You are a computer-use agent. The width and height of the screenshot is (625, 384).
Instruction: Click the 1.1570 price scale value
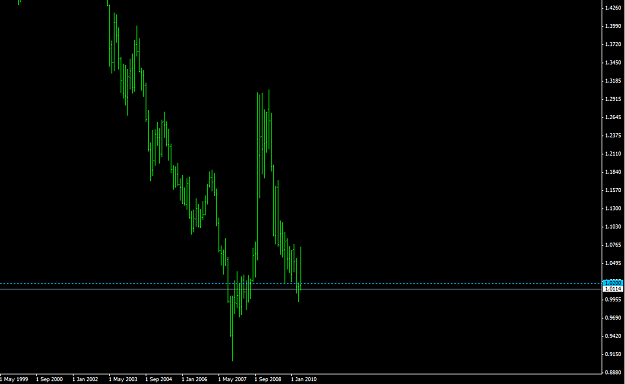(613, 190)
